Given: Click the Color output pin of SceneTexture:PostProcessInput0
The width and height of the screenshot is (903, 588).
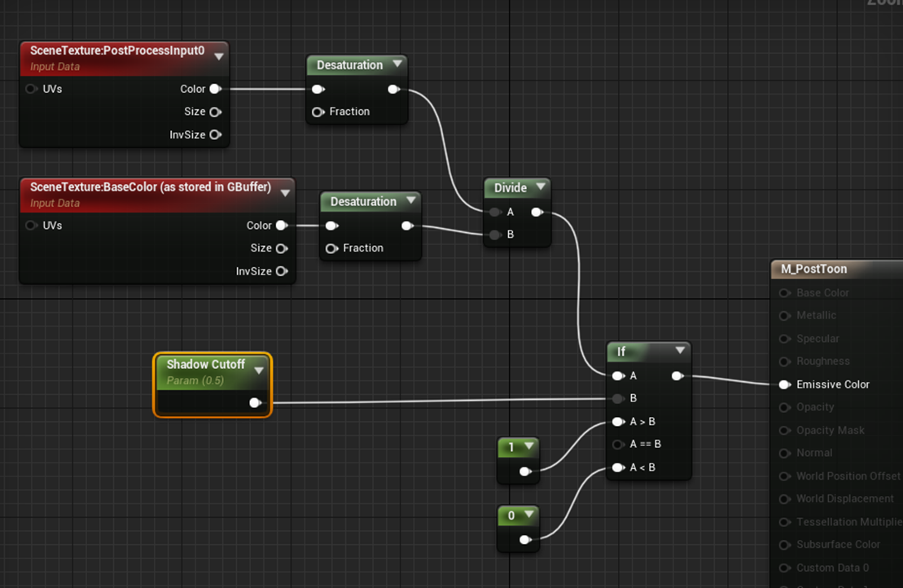Looking at the screenshot, I should [x=216, y=89].
